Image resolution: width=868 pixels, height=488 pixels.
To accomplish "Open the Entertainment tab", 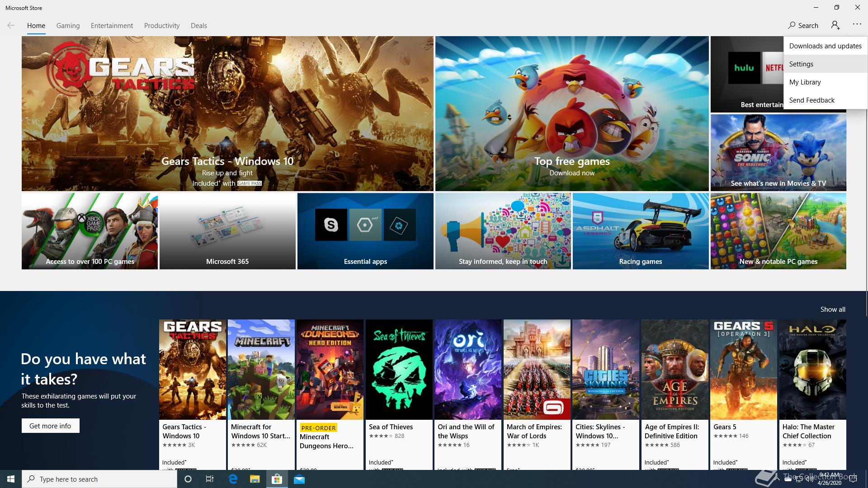I will tap(112, 26).
